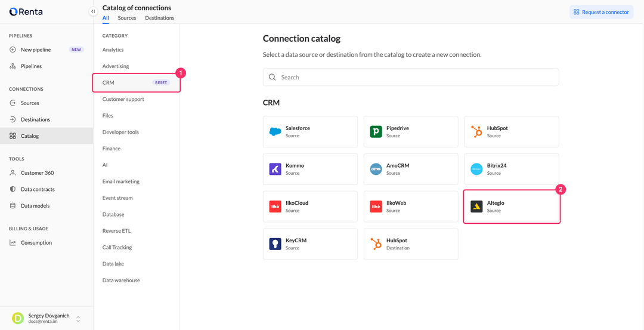The image size is (644, 330).
Task: Select the Database category
Action: point(113,214)
